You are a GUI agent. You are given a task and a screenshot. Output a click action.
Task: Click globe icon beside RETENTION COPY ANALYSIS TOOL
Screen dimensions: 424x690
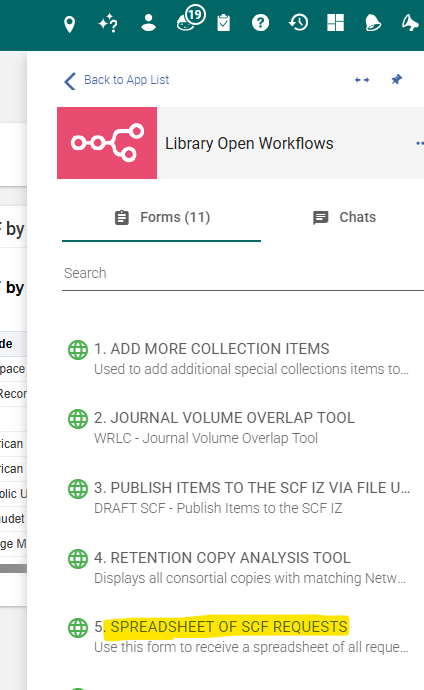tap(78, 559)
